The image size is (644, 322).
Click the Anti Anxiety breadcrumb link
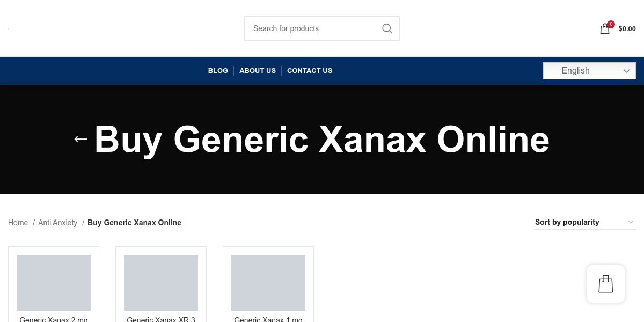(x=57, y=223)
